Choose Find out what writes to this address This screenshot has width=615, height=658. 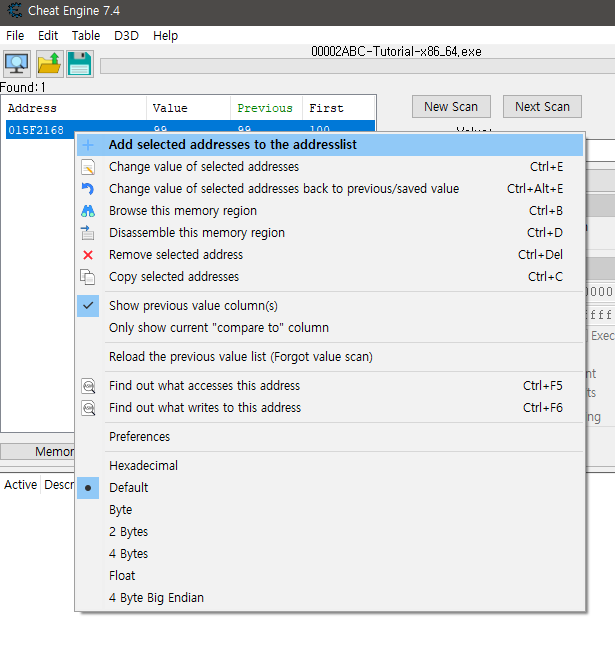click(x=330, y=408)
